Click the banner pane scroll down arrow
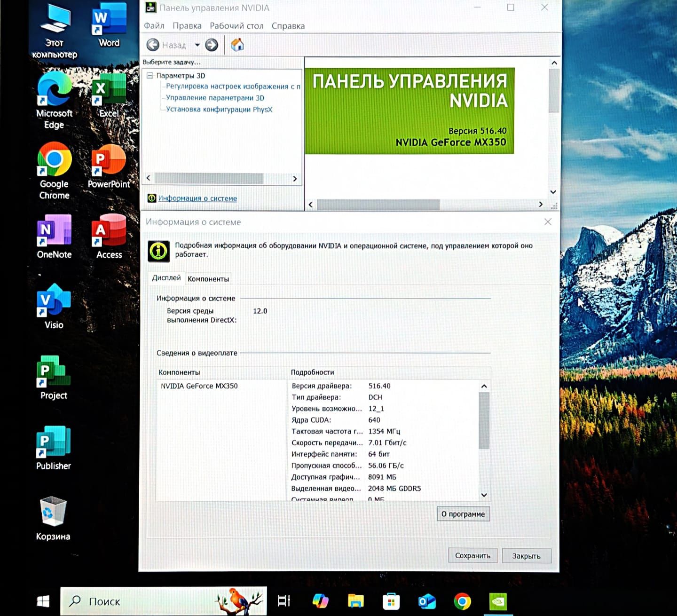Viewport: 677px width, 616px height. (x=553, y=192)
